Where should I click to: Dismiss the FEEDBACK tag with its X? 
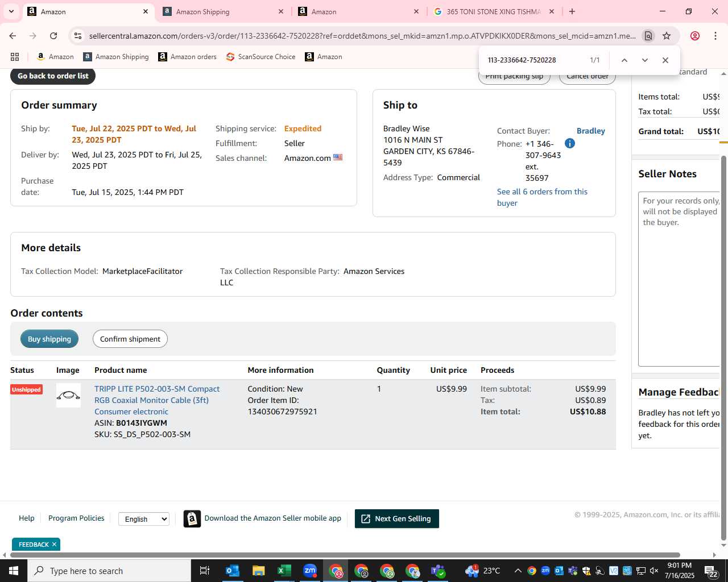click(54, 544)
